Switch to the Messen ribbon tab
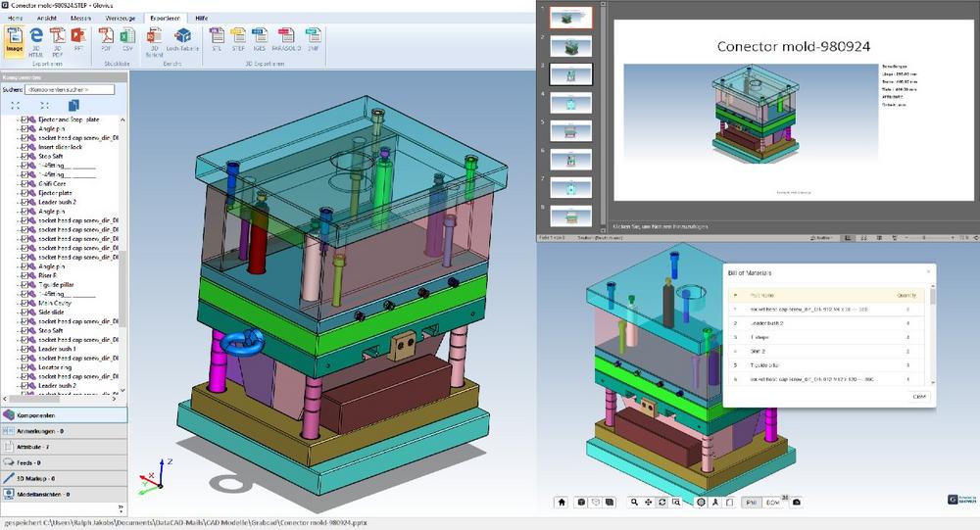Viewport: 980px width, 530px height. (x=80, y=19)
